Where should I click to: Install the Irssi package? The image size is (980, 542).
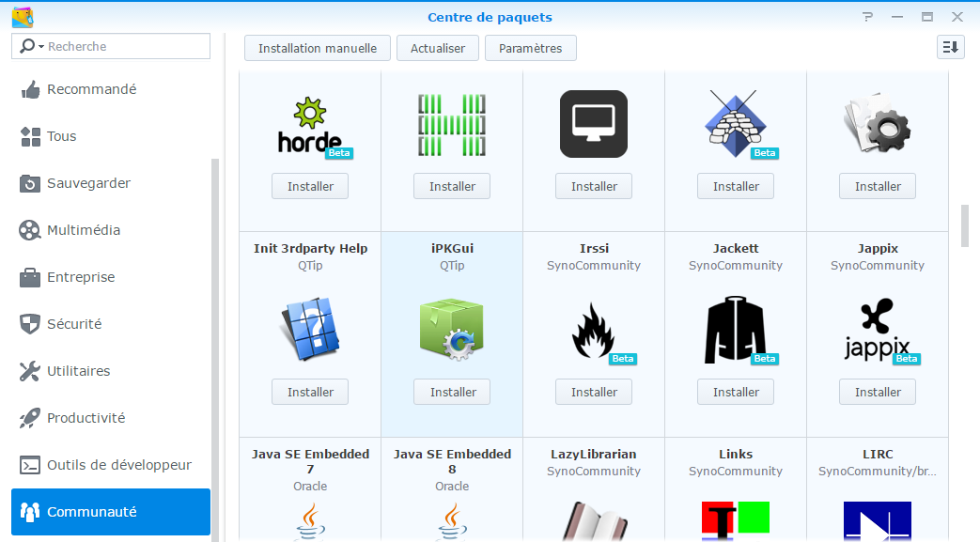coord(594,392)
